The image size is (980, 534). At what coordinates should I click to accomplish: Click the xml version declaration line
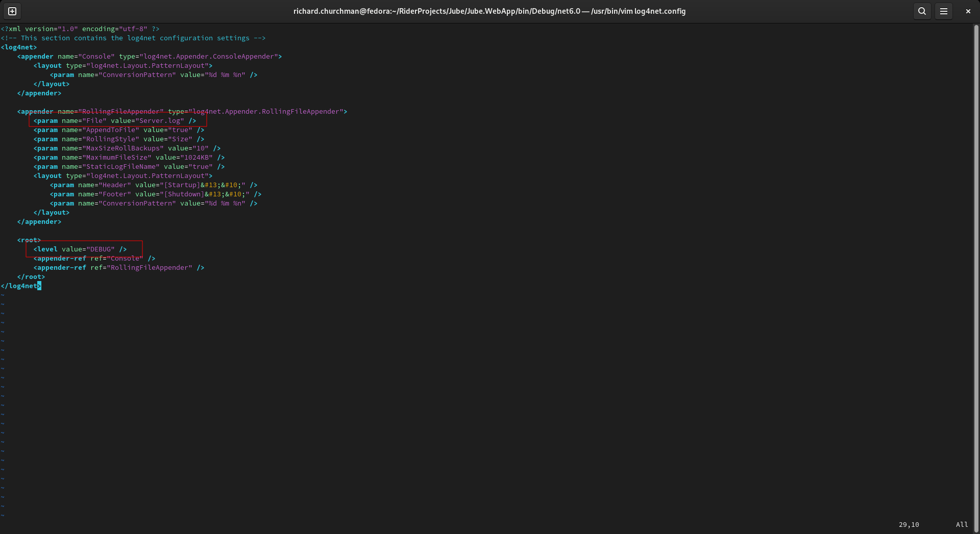click(x=80, y=29)
